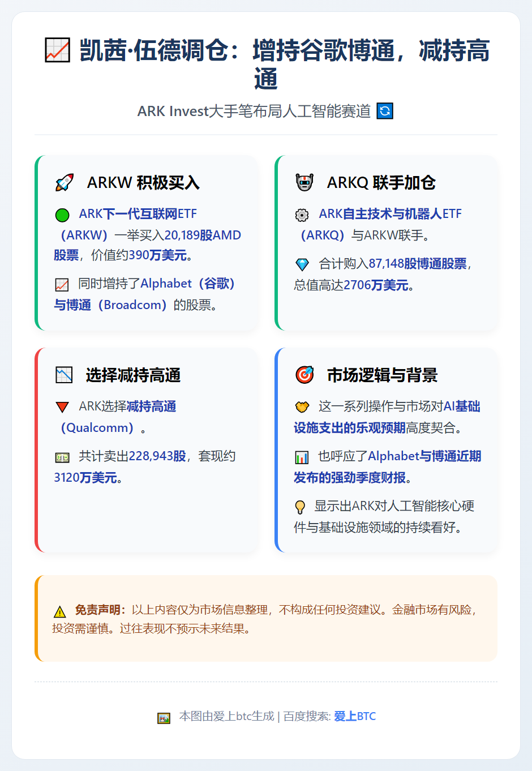Click the rocket icon in the ARKW card
Image resolution: width=532 pixels, height=771 pixels.
click(65, 183)
